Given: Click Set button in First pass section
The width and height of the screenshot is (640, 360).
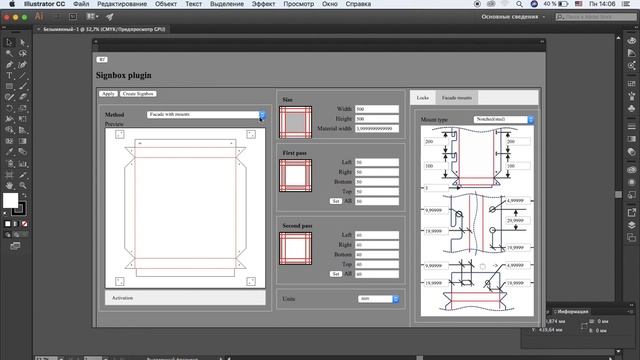Looking at the screenshot, I should [336, 201].
